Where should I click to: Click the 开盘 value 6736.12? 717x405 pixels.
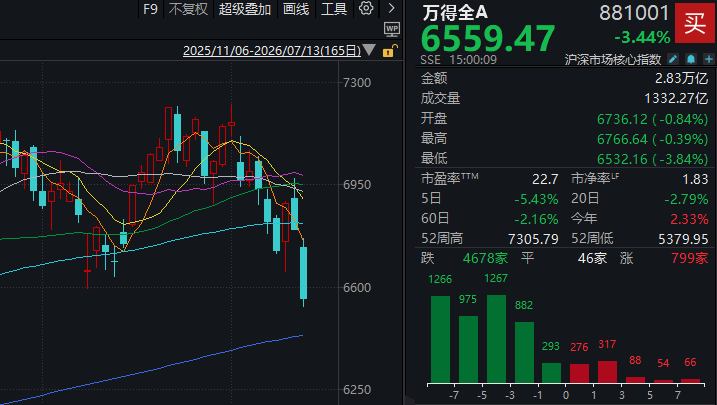(622, 119)
